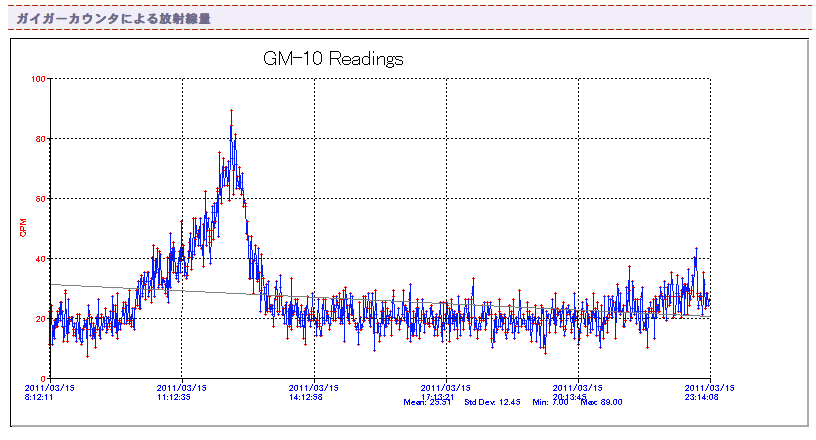Click the 0 y-axis origin label

coord(43,379)
